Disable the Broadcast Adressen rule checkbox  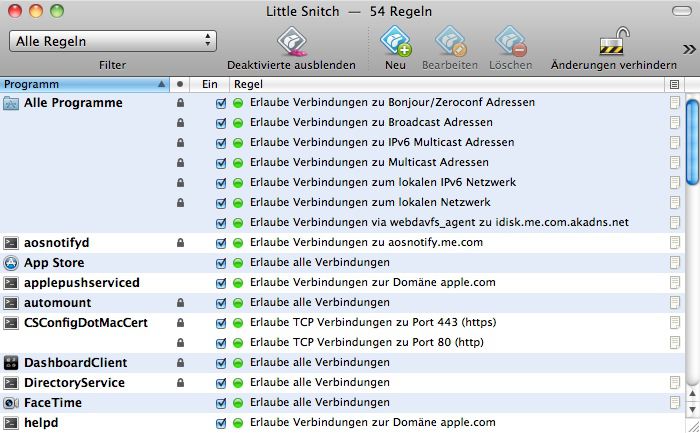[221, 123]
